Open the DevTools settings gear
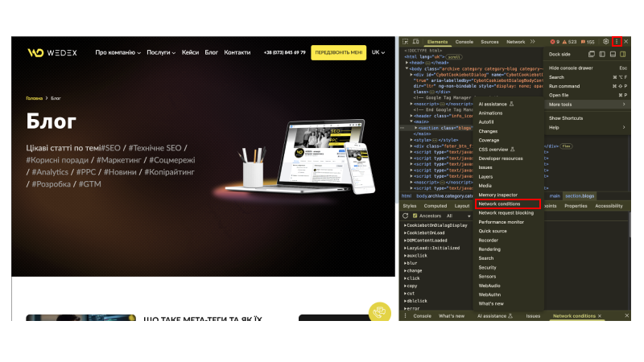644x362 pixels. [605, 42]
